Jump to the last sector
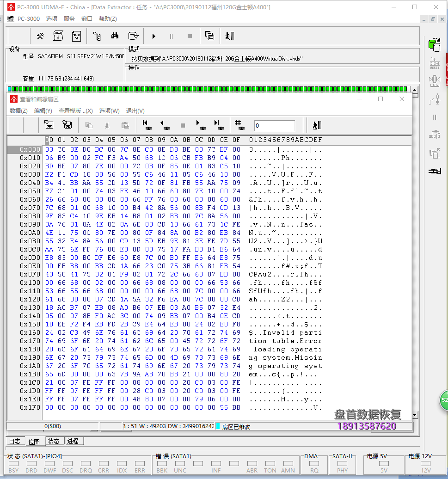448x479 pixels. (x=219, y=125)
